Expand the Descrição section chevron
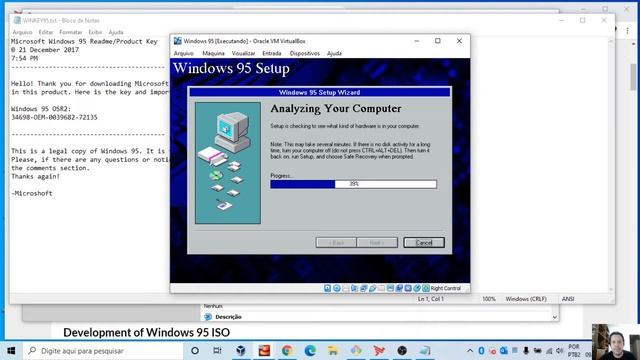 (x=554, y=317)
